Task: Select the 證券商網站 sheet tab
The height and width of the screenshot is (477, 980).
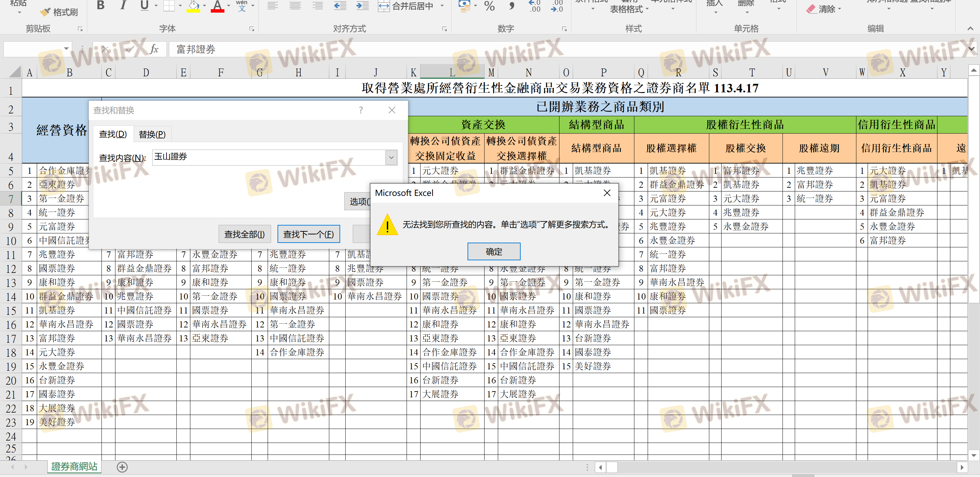Action: [x=74, y=466]
